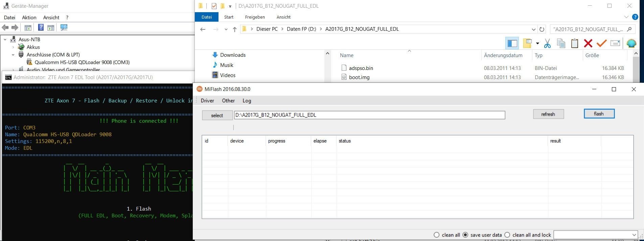Open the Explorer address history dropdown
This screenshot has width=644, height=241.
(533, 29)
